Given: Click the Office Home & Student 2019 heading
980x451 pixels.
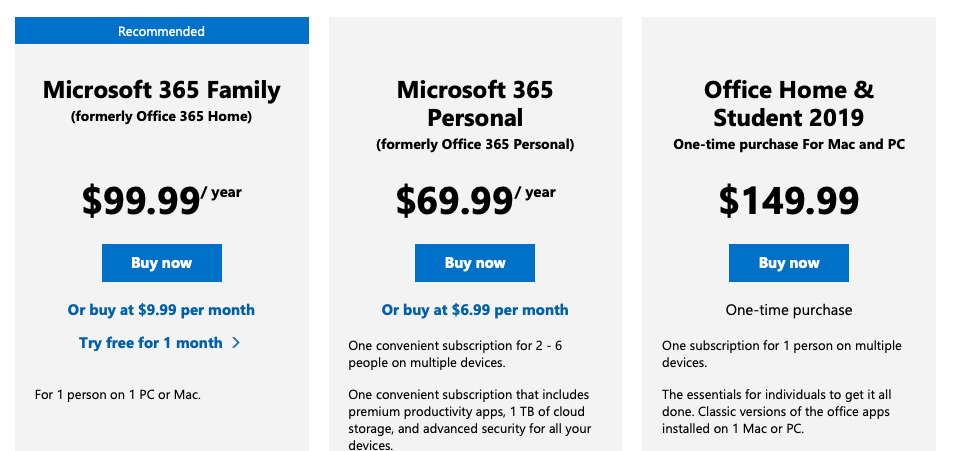Looking at the screenshot, I should [x=788, y=103].
